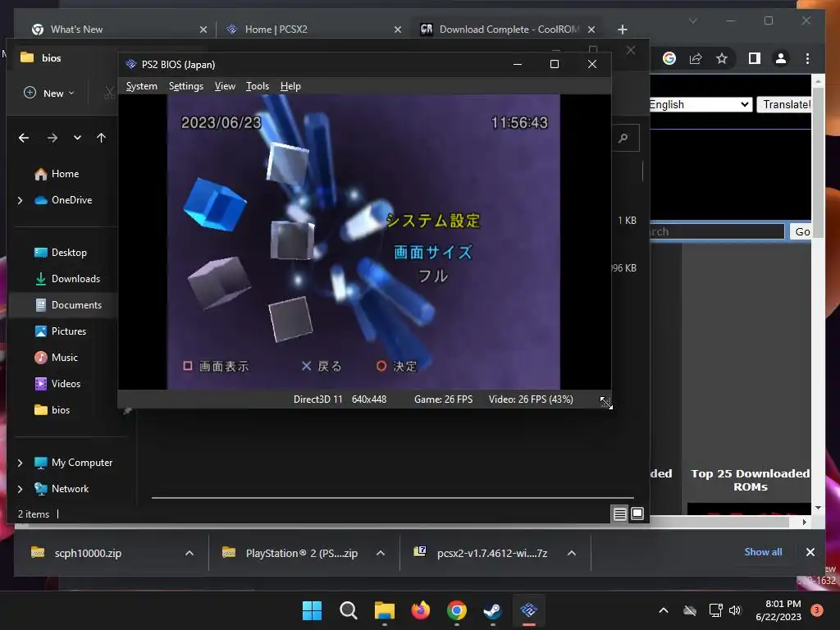Image resolution: width=840 pixels, height=630 pixels.
Task: Click Show all downloads link
Action: point(763,552)
